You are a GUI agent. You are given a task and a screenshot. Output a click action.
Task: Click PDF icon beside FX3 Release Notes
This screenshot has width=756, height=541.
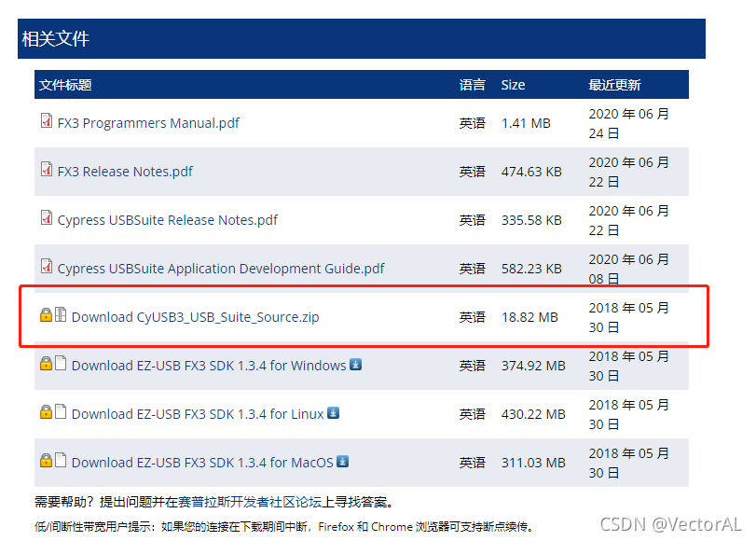point(47,169)
